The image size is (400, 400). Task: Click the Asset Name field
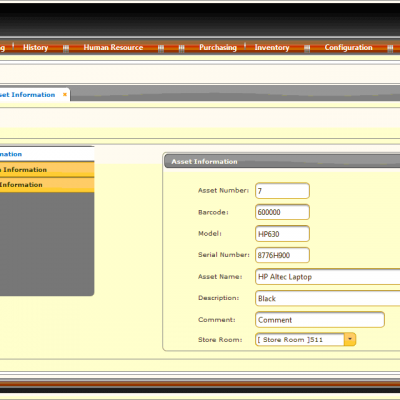tap(328, 277)
